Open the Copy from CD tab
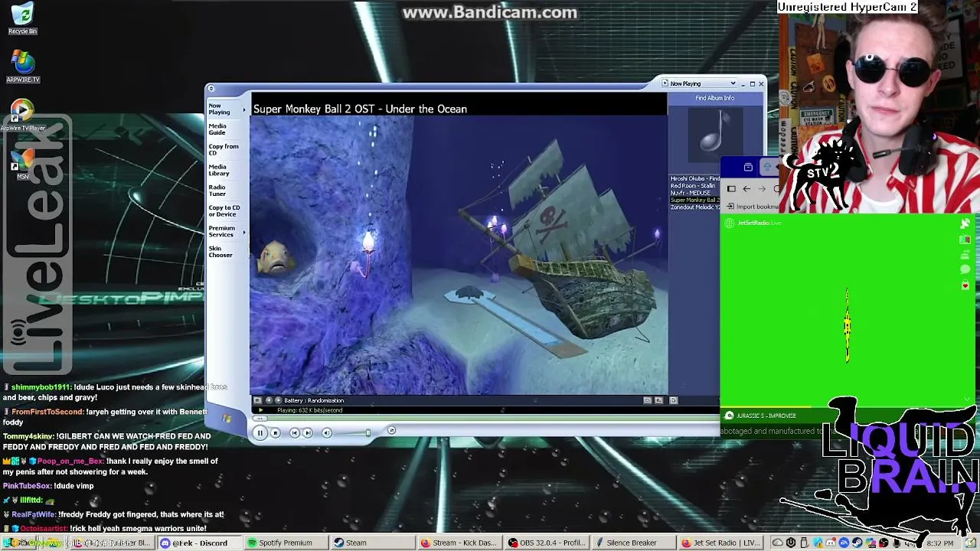The height and width of the screenshot is (551, 980). pyautogui.click(x=224, y=149)
